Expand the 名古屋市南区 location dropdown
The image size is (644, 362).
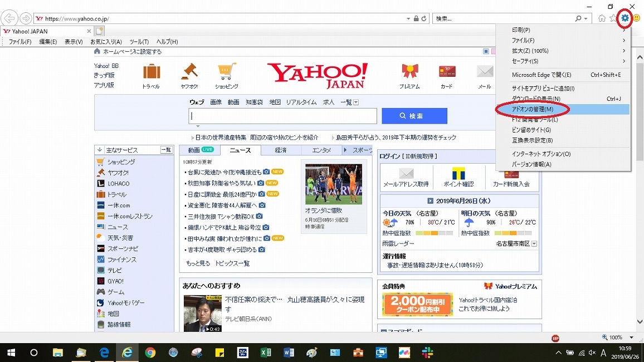pos(534,244)
